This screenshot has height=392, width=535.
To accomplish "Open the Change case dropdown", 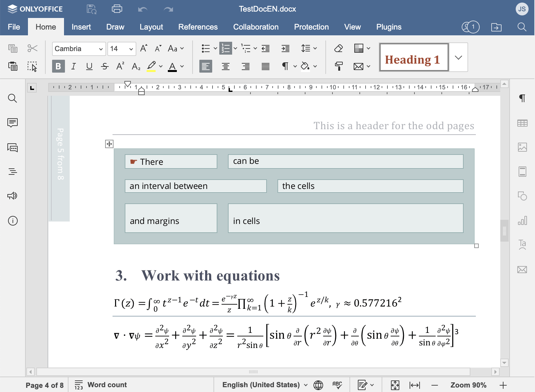I will 176,49.
